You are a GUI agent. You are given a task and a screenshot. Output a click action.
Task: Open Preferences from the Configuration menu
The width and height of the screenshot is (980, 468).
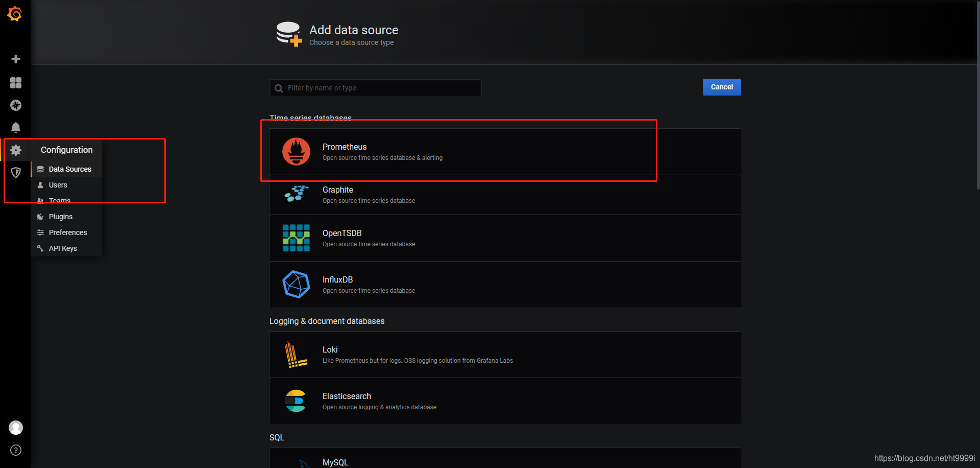click(68, 232)
